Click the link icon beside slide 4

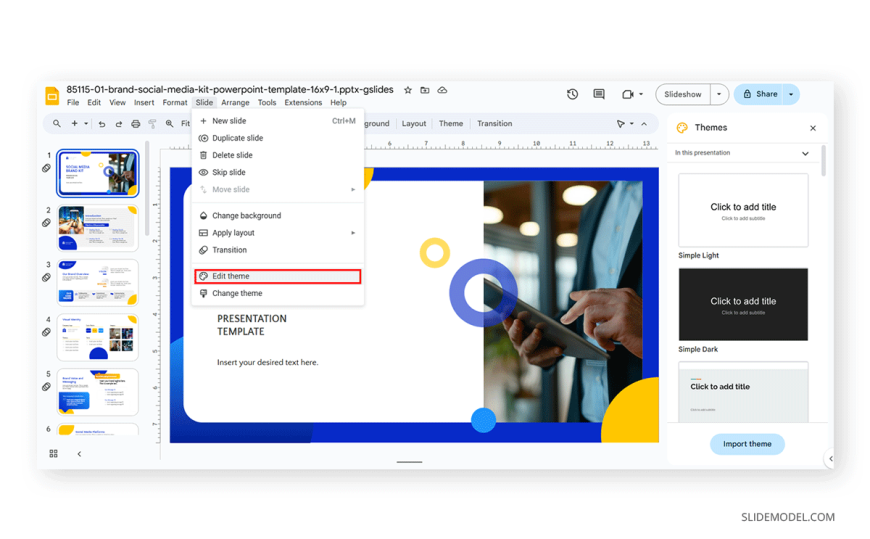47,332
